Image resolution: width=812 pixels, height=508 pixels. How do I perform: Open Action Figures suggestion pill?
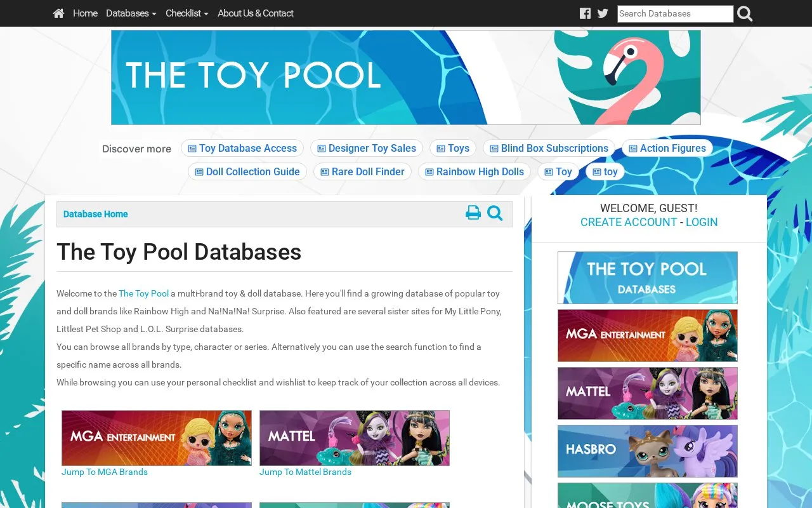[x=667, y=148]
